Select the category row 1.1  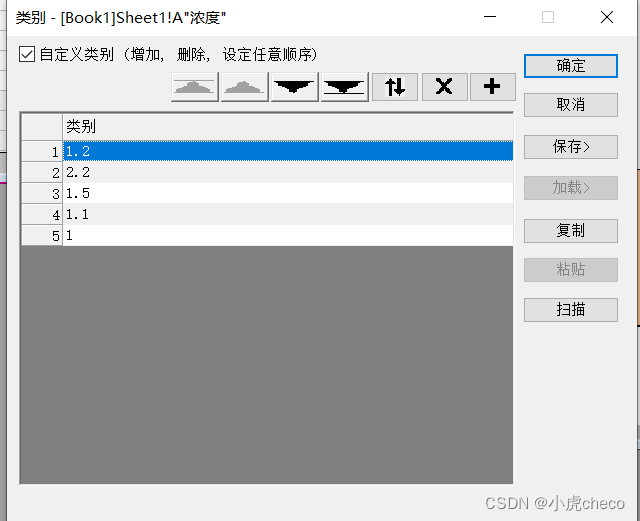288,214
